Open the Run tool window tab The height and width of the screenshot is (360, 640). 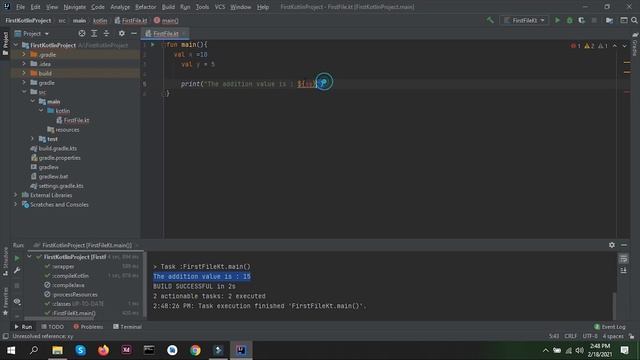click(x=23, y=327)
